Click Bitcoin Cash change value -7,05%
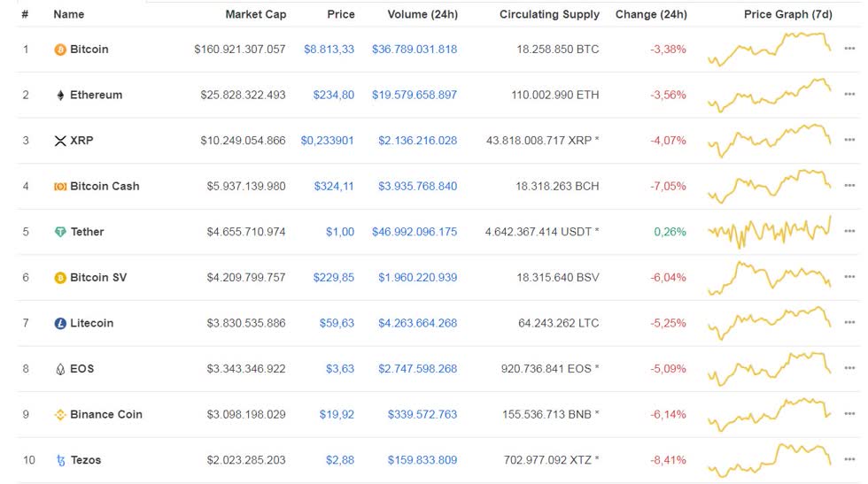 [668, 187]
